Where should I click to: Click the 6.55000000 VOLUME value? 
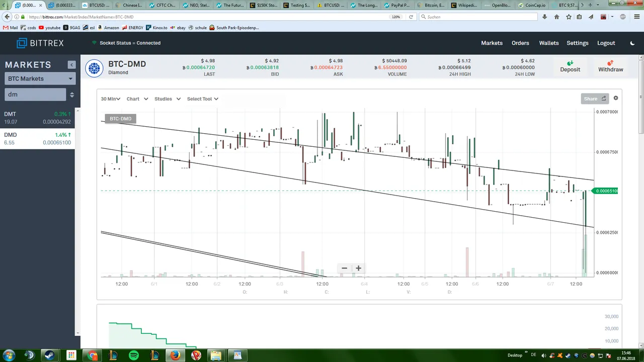391,67
